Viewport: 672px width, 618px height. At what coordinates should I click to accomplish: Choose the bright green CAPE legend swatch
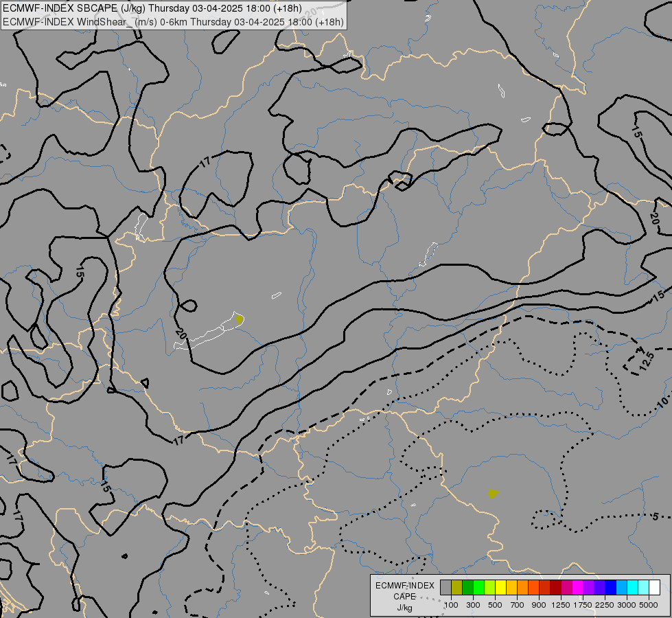478,588
